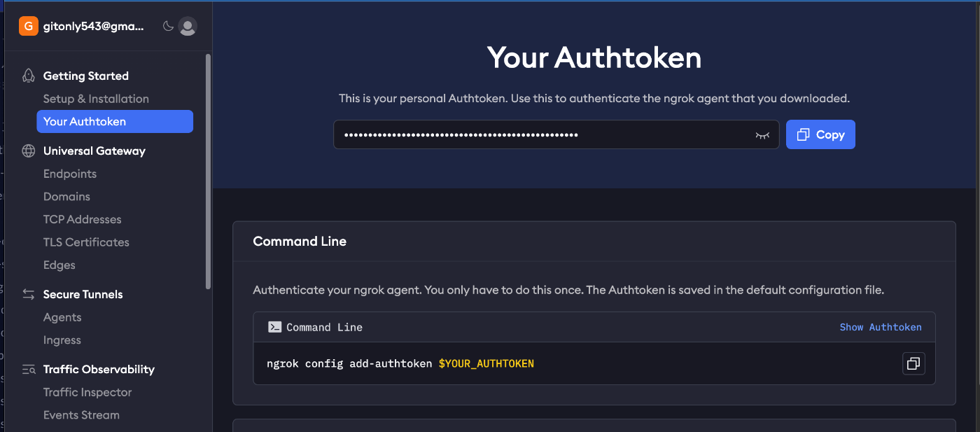Open the user profile avatar menu
This screenshot has width=980, height=432.
tap(188, 27)
